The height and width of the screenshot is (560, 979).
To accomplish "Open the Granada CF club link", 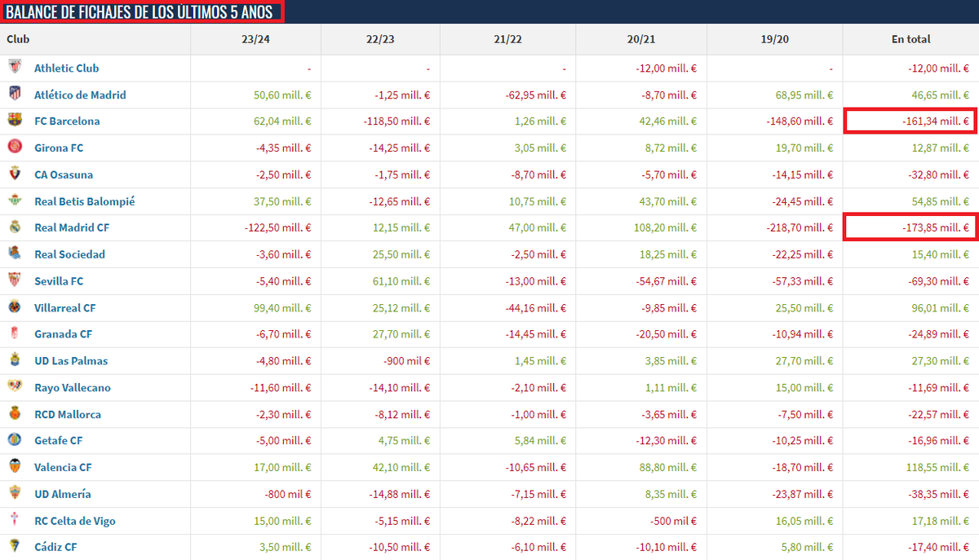I will coord(63,334).
